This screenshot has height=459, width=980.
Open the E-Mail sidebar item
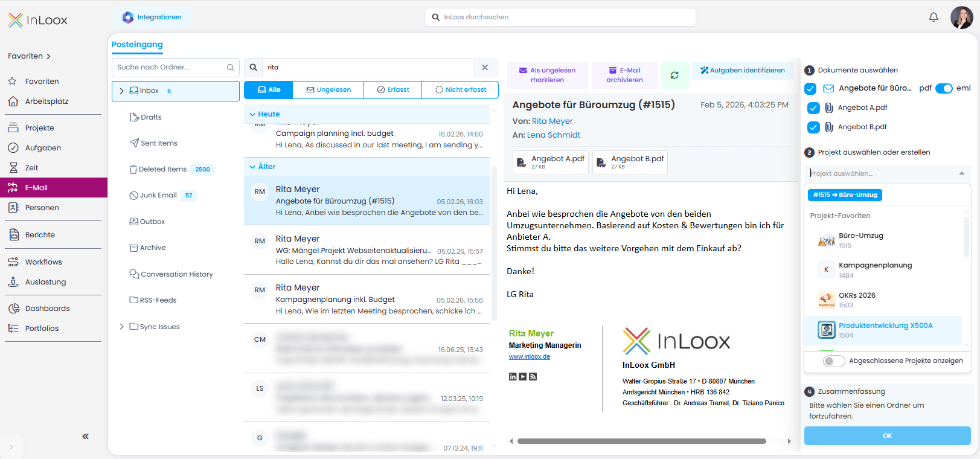pos(54,188)
